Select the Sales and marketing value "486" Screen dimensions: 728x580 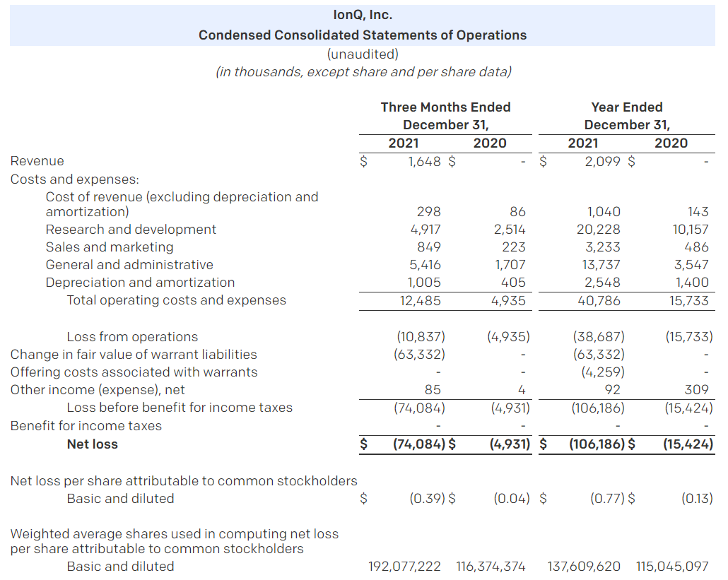[697, 247]
